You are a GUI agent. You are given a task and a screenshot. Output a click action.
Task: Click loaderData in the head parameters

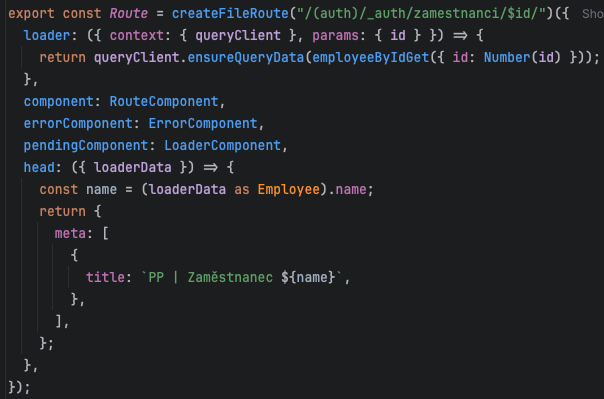click(x=133, y=168)
